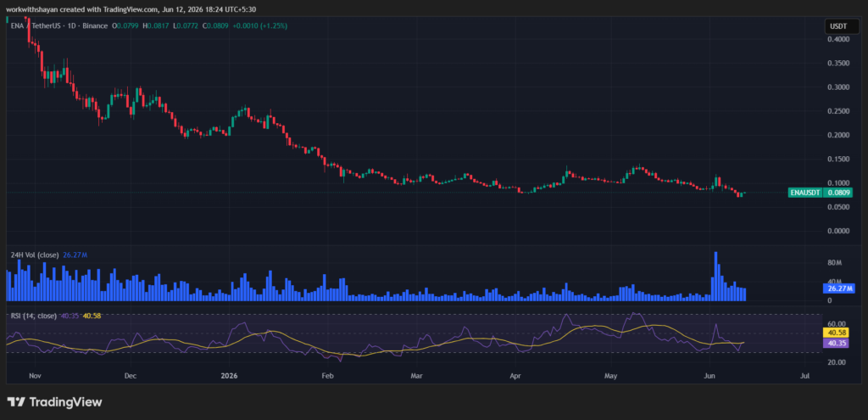Click the 0.1500 price axis label
The image size is (868, 420).
(x=837, y=159)
